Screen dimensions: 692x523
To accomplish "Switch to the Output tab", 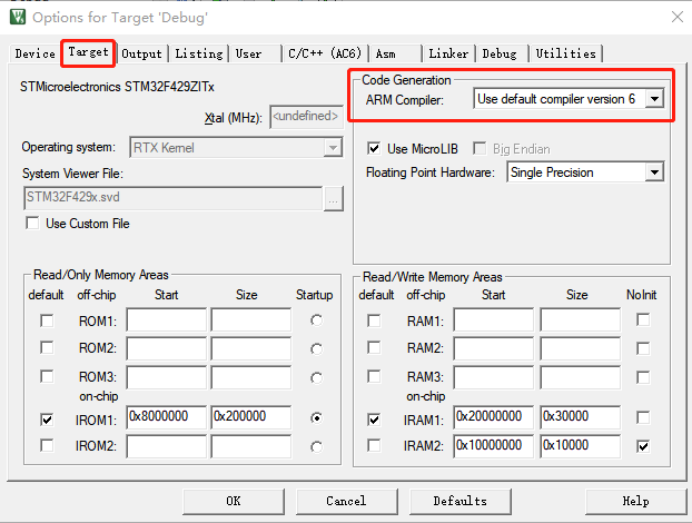I will click(x=142, y=54).
